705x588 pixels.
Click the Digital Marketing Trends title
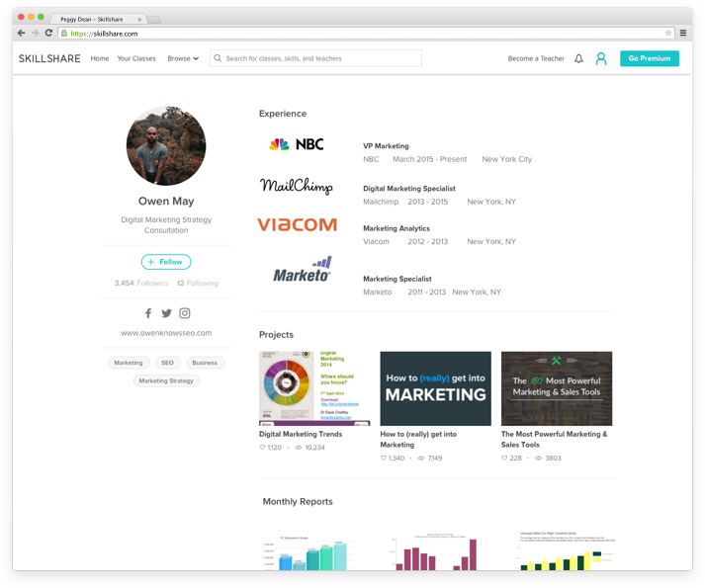point(301,434)
